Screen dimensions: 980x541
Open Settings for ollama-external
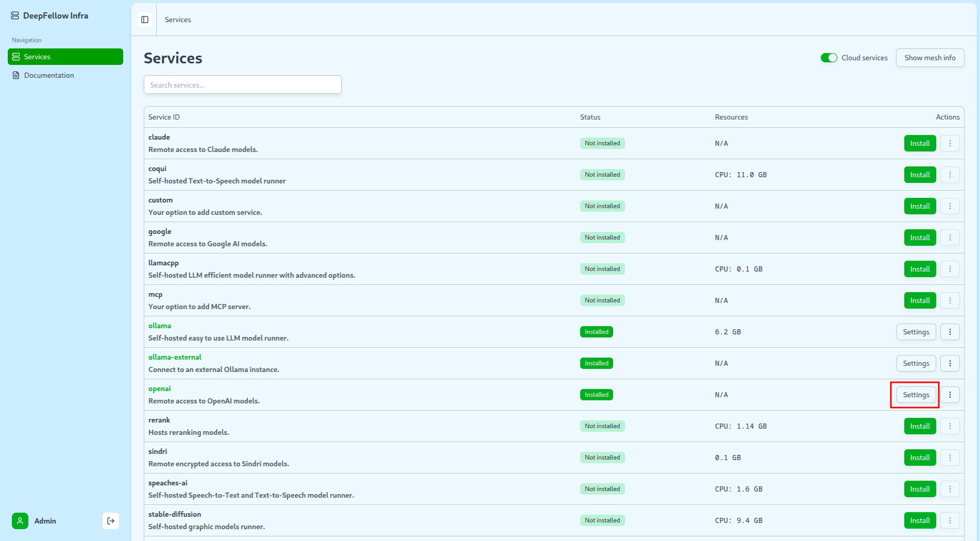pyautogui.click(x=916, y=363)
